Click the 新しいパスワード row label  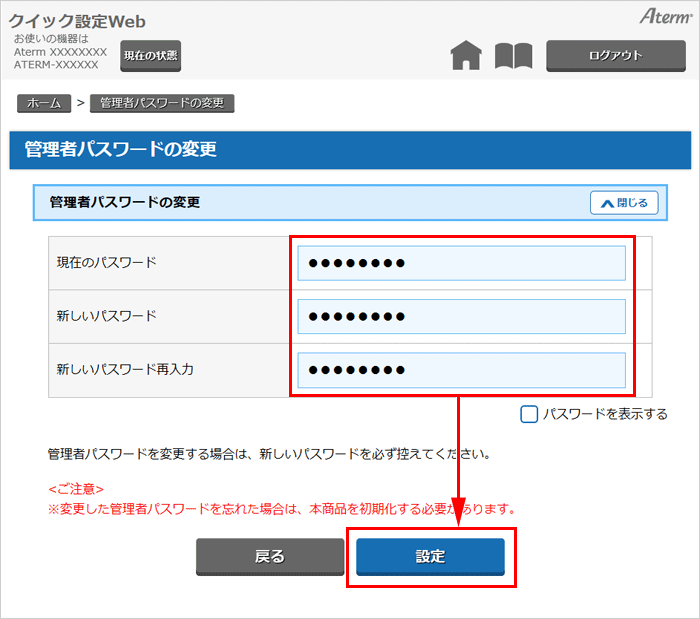pos(107,316)
